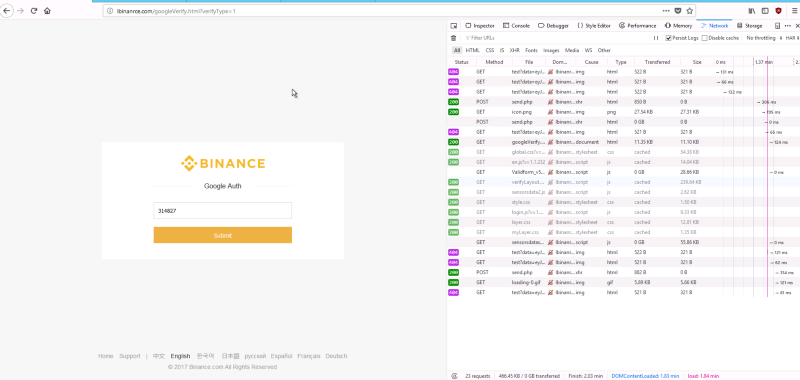
Task: Sort by the Method column header
Action: pyautogui.click(x=494, y=62)
